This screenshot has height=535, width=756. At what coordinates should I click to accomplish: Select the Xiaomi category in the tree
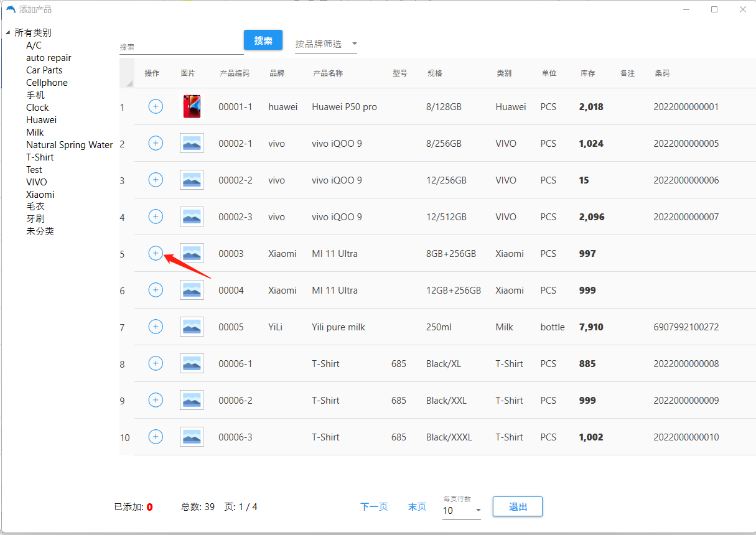40,195
